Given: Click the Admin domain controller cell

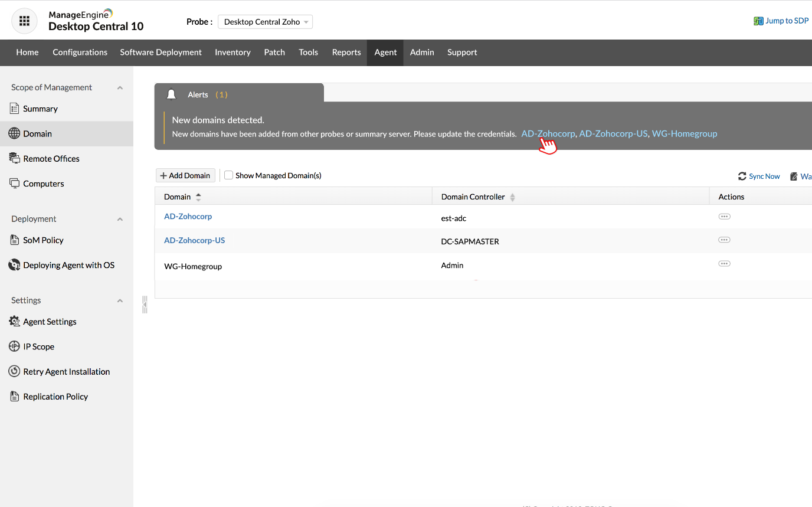Looking at the screenshot, I should coord(453,266).
